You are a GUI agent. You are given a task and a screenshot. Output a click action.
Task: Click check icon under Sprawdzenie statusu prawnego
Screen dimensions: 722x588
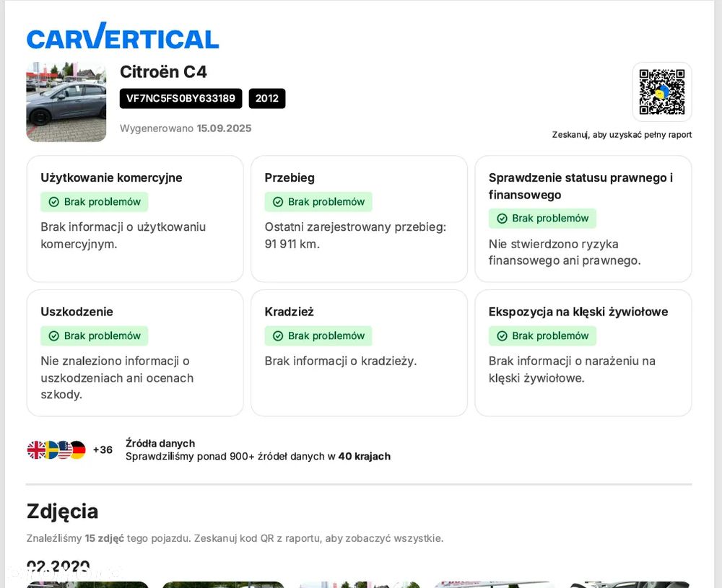[x=502, y=219]
